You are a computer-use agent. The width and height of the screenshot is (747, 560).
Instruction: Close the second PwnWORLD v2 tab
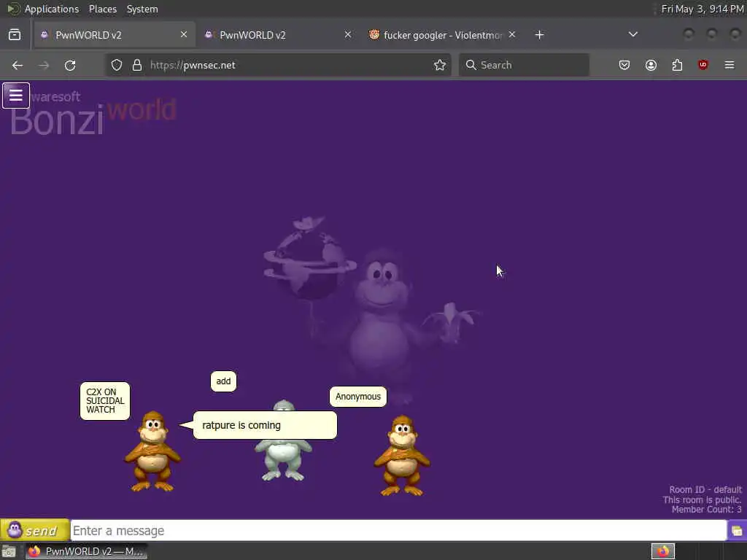[x=348, y=35]
